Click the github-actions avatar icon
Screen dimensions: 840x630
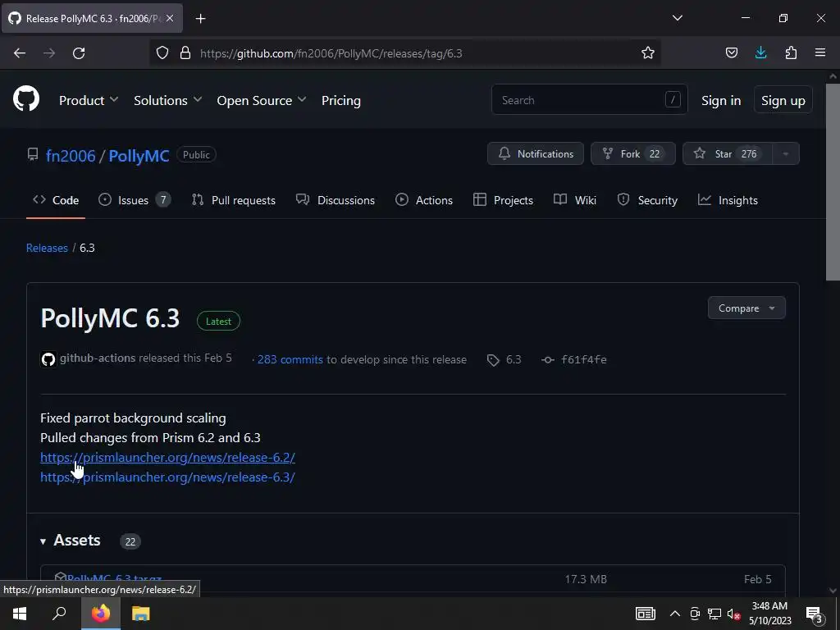tap(48, 359)
